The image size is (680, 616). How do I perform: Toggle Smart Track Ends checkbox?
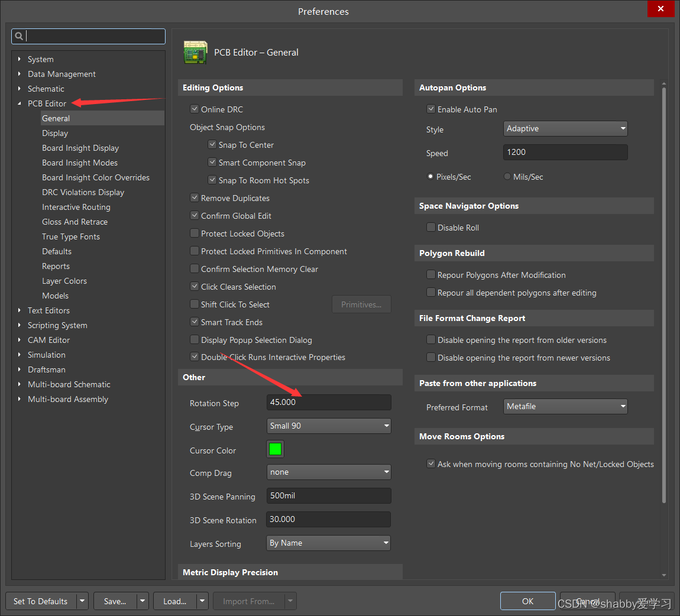coord(195,322)
